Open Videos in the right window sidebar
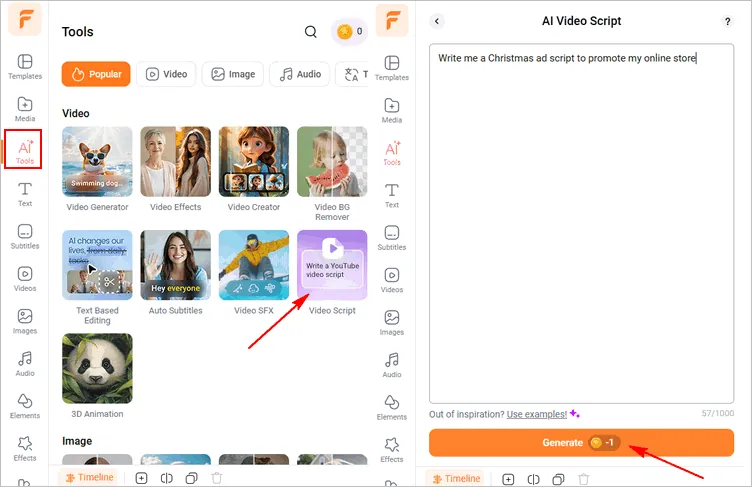 pyautogui.click(x=392, y=281)
